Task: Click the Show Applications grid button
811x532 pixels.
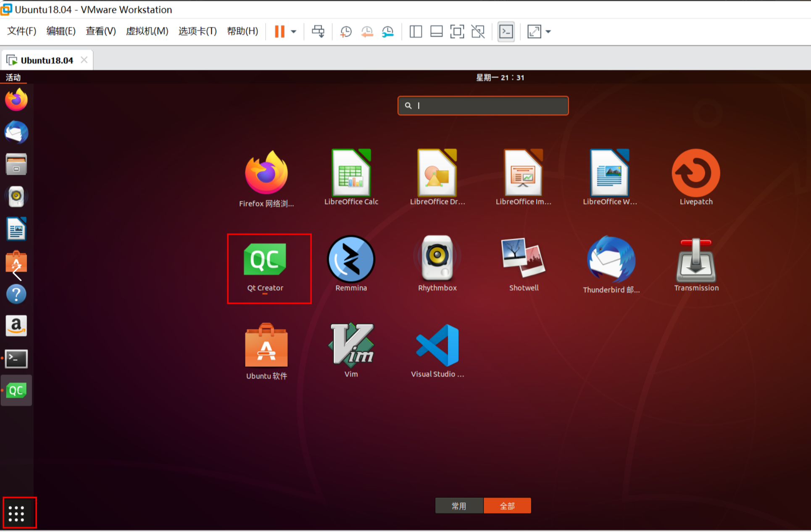Action: pyautogui.click(x=16, y=513)
